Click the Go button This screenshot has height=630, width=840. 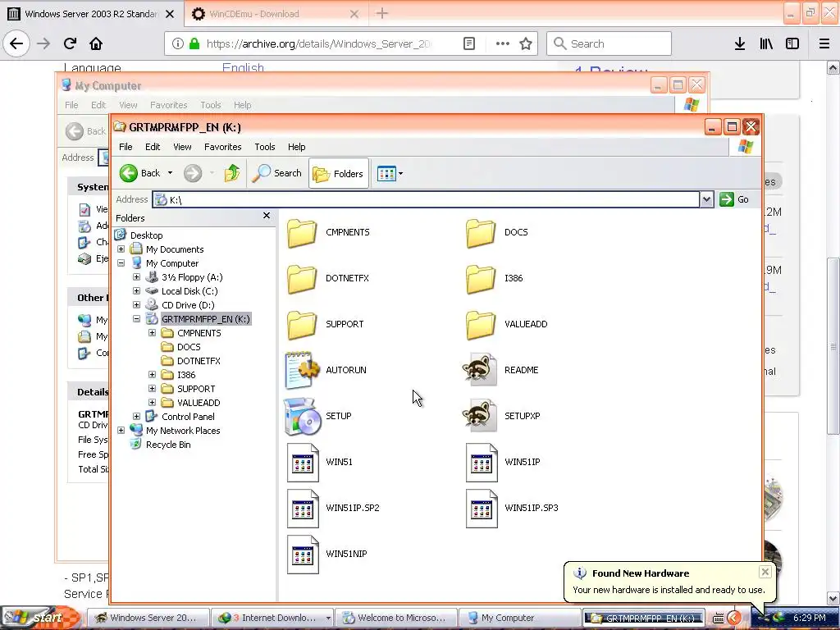coord(734,200)
